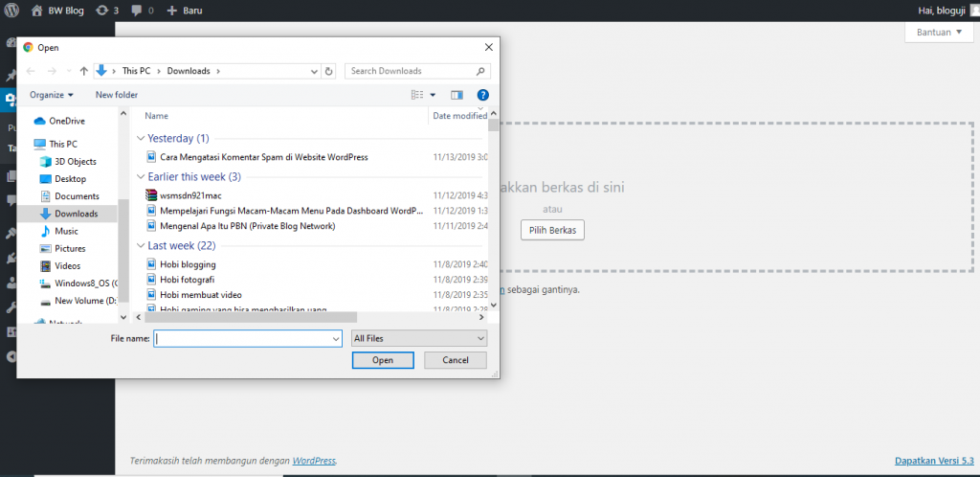Screen dimensions: 980x477
Task: Click the search magnifier icon
Action: pyautogui.click(x=480, y=71)
